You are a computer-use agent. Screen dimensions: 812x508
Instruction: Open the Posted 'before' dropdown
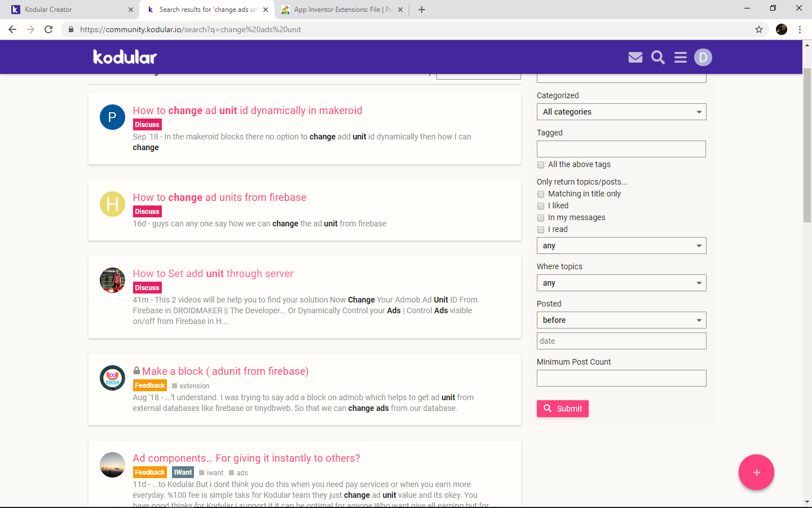[x=621, y=320]
